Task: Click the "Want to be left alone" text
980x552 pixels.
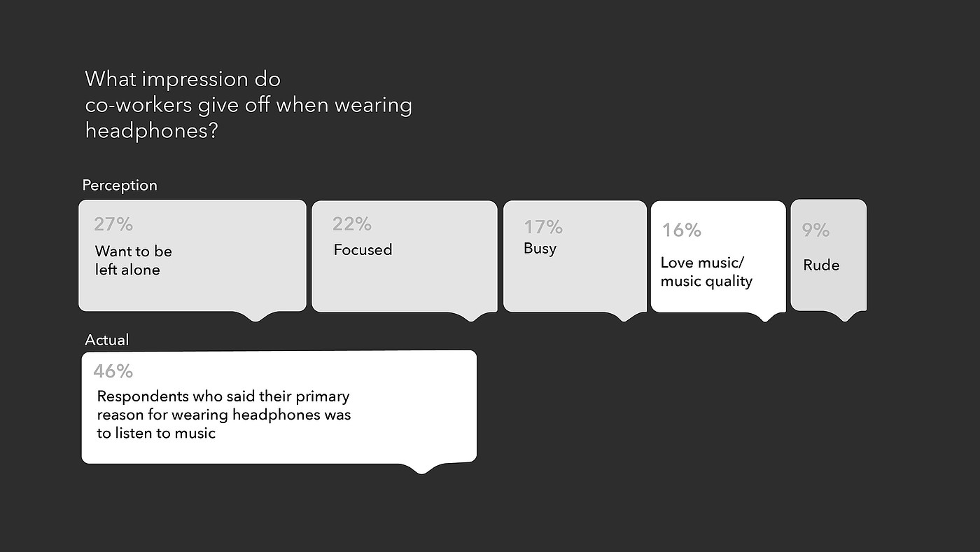Action: click(x=133, y=260)
